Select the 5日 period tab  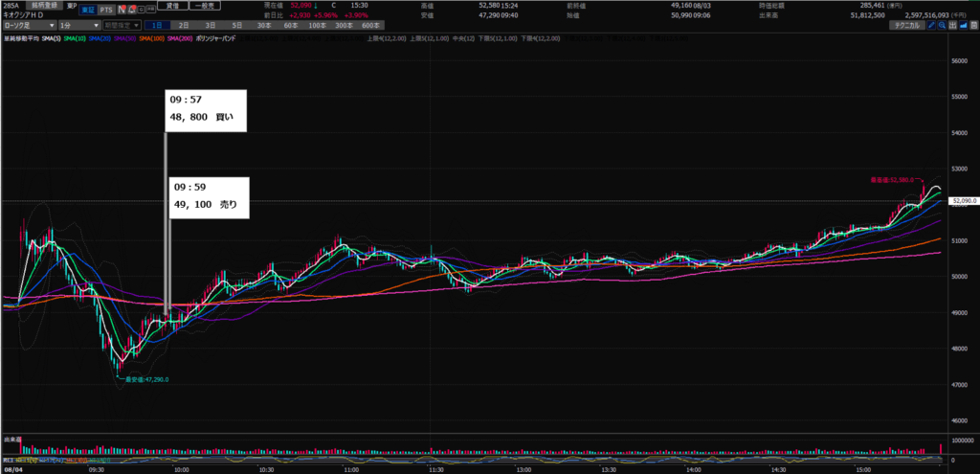(237, 25)
